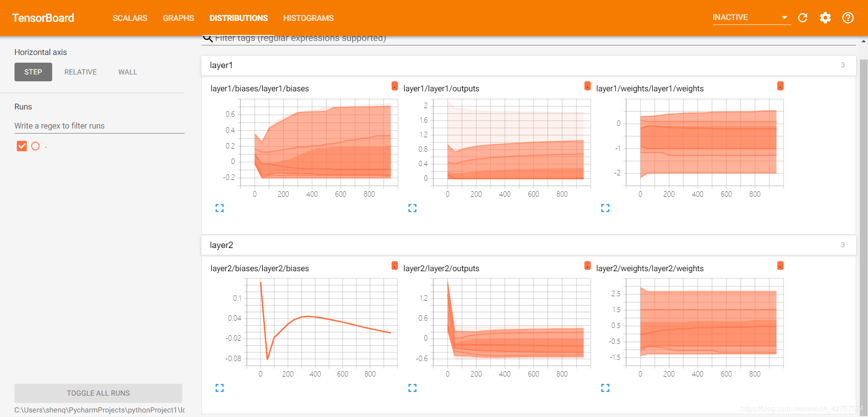
Task: Click the layer1/weights distribution chart
Action: pos(705,143)
